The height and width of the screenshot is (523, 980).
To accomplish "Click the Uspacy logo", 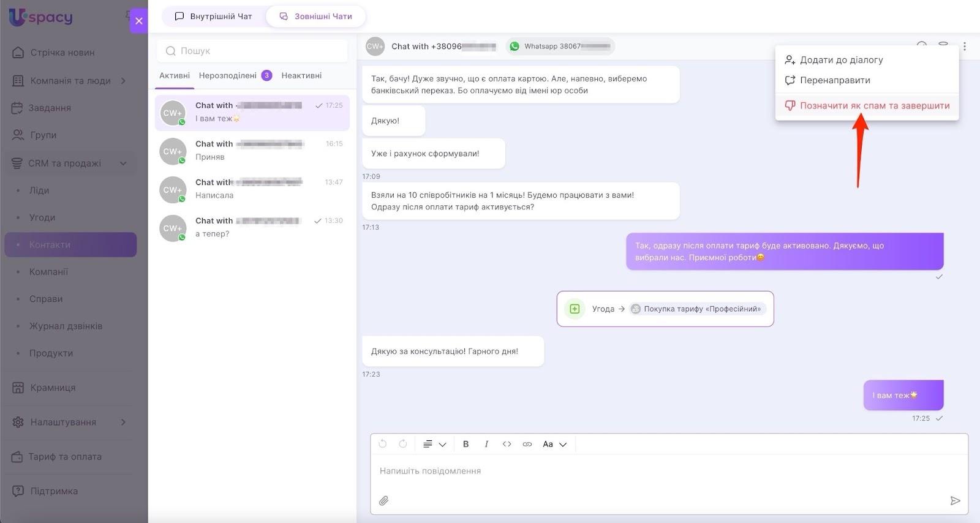I will (40, 17).
